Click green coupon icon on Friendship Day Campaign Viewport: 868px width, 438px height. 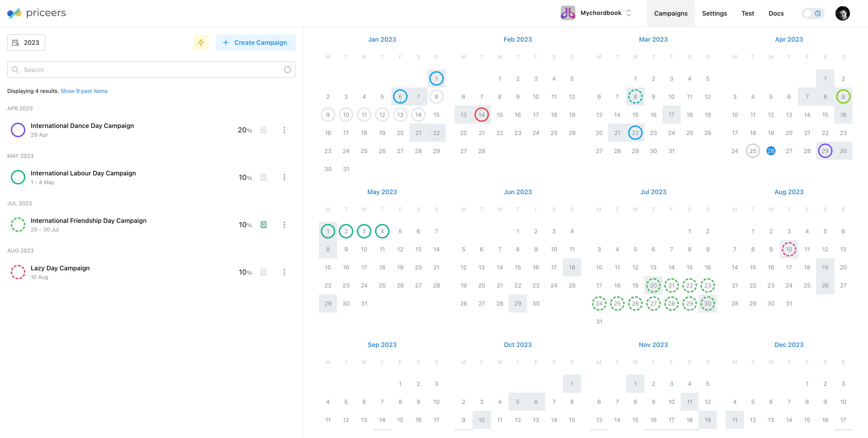264,224
